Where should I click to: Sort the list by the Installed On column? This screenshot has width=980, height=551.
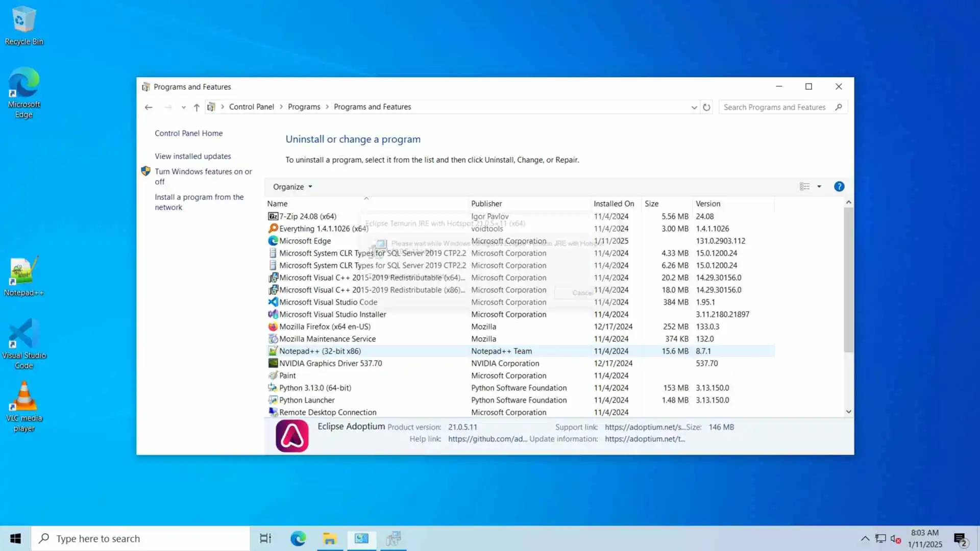(614, 204)
